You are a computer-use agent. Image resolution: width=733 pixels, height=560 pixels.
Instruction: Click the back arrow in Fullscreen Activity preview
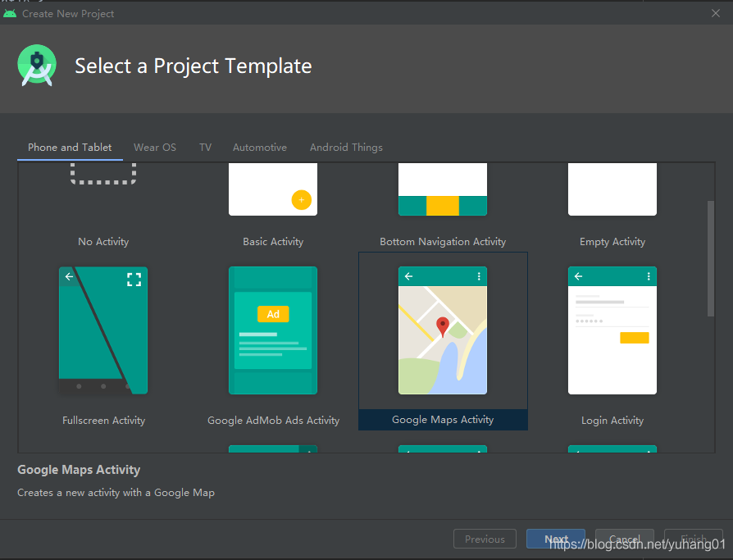point(69,277)
